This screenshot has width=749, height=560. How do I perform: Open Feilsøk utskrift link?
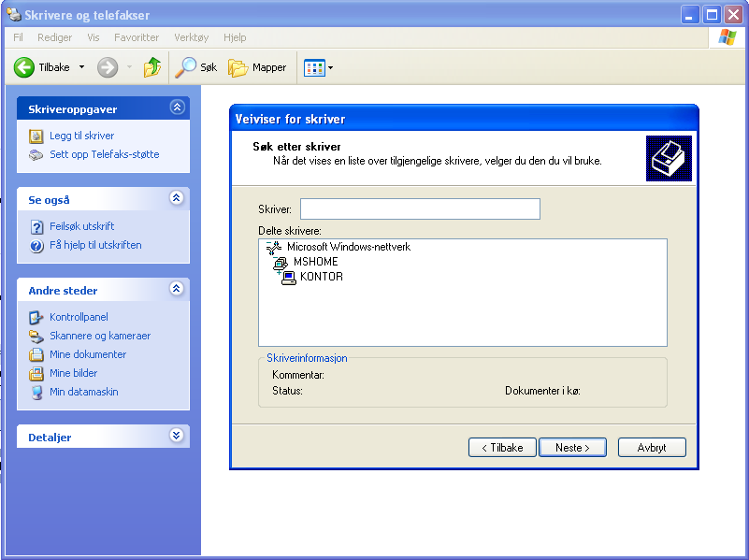click(x=81, y=226)
